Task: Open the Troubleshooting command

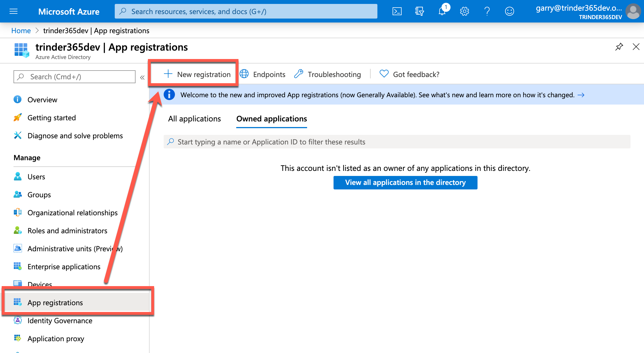Action: [334, 74]
